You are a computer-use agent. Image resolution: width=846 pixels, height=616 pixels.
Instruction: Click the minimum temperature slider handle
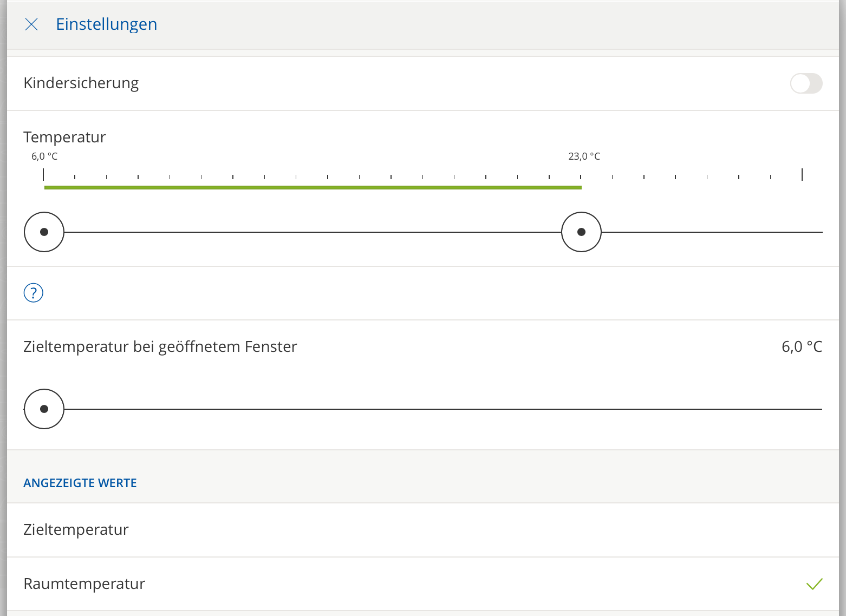click(x=44, y=232)
